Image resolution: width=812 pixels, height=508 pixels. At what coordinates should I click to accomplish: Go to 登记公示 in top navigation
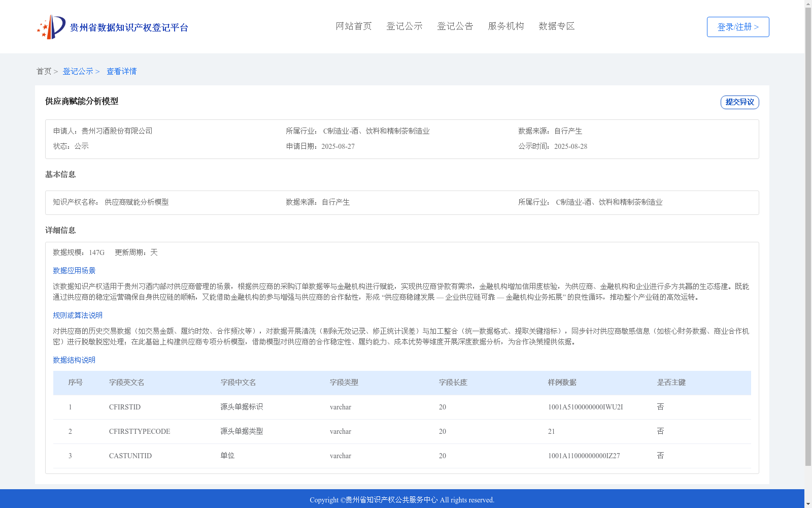(x=404, y=26)
